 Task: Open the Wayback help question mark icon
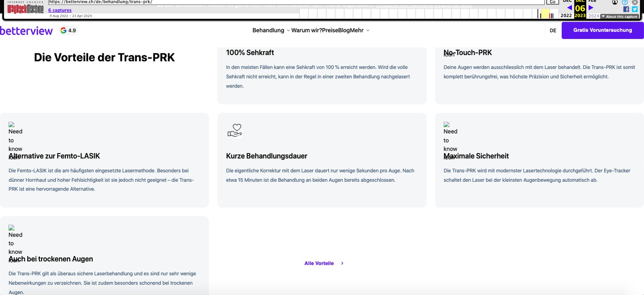625,2
